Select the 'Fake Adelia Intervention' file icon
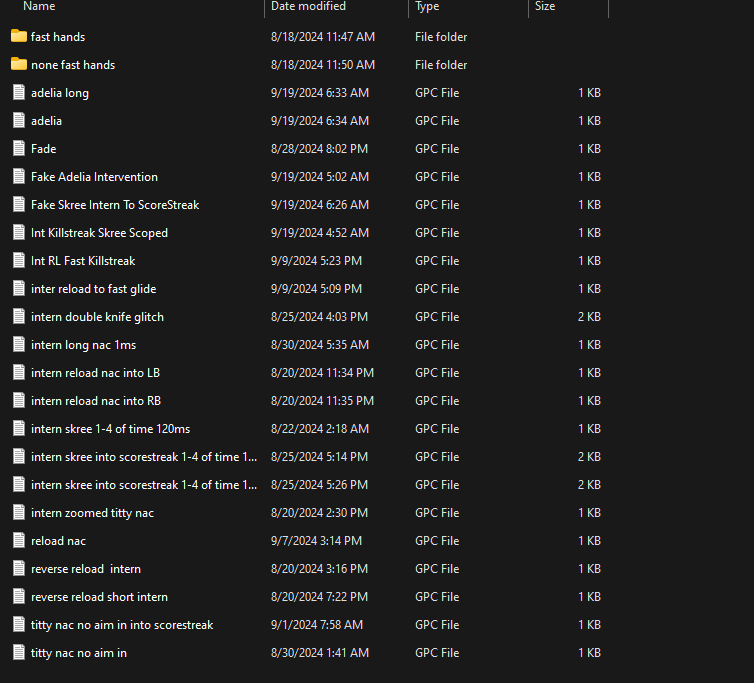Screen dimensions: 754x683 click(19, 176)
